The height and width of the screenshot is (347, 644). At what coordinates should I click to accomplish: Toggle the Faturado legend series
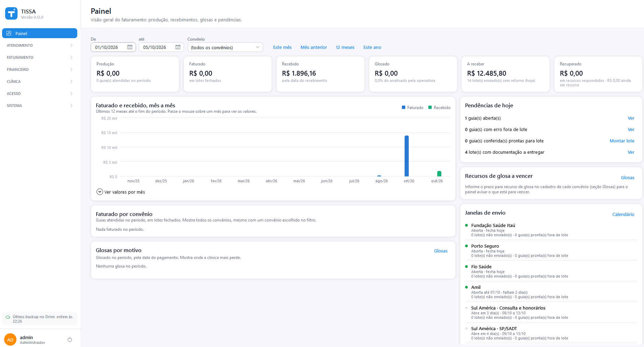413,108
